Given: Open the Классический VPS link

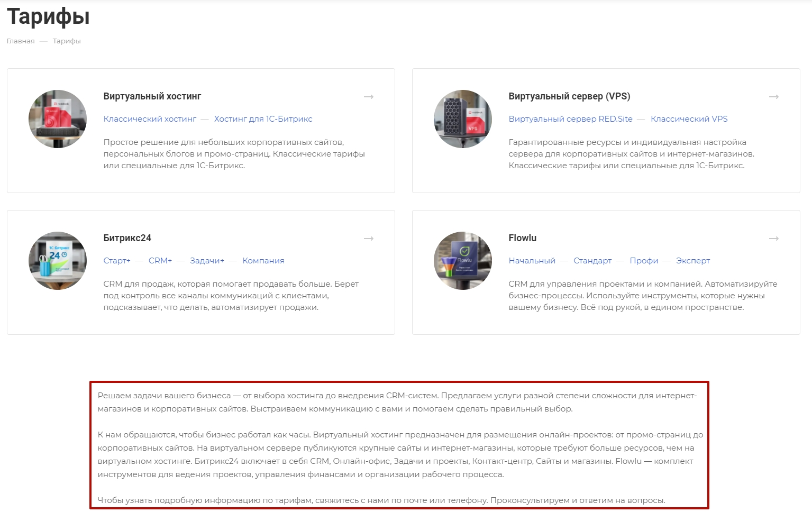Looking at the screenshot, I should tap(689, 119).
